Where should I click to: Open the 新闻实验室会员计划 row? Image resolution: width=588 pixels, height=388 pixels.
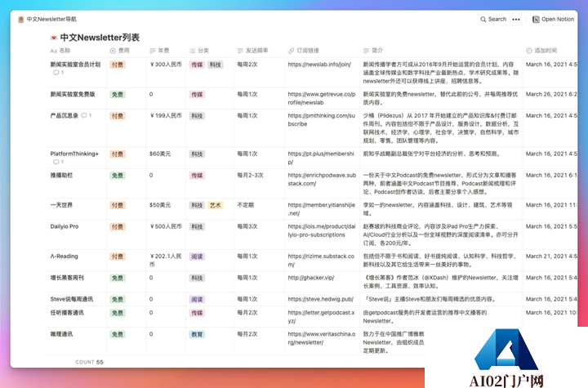coord(75,65)
